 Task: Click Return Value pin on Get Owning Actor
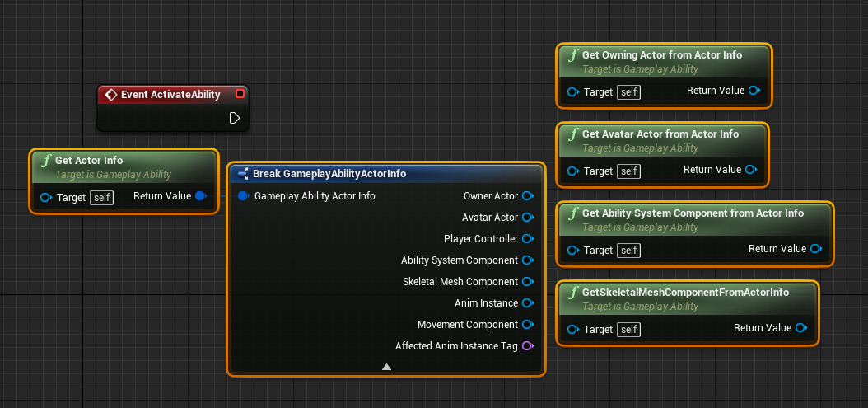754,91
